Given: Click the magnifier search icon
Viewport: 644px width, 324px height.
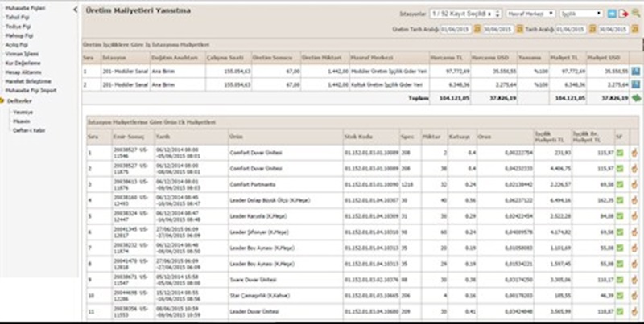Looking at the screenshot, I should pyautogui.click(x=636, y=13).
